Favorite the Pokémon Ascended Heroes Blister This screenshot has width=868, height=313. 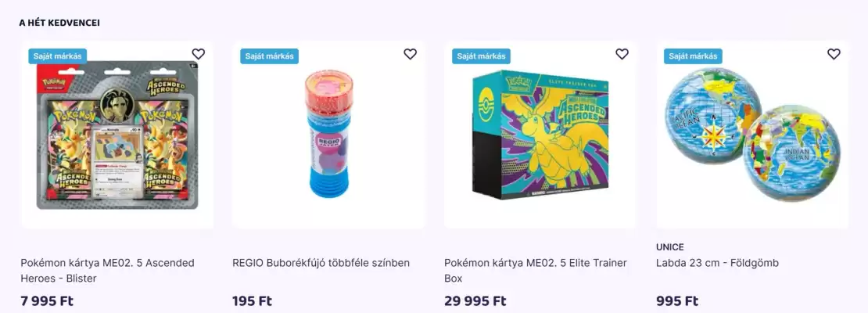point(199,54)
